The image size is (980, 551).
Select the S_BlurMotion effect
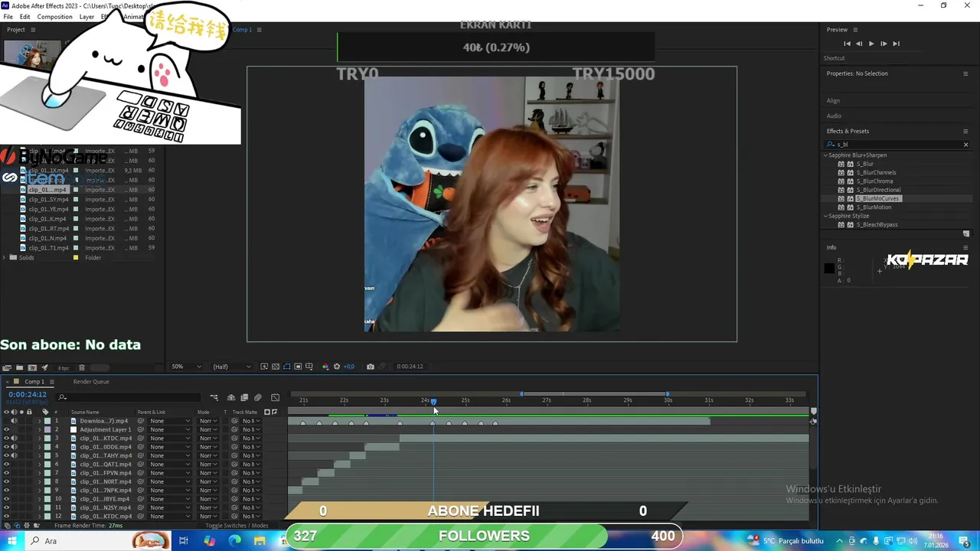pyautogui.click(x=874, y=207)
